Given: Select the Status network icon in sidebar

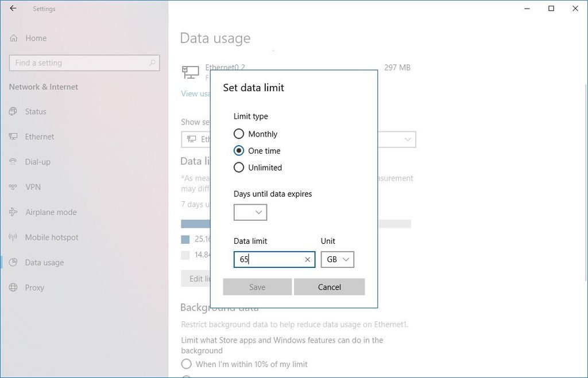Looking at the screenshot, I should tap(13, 111).
